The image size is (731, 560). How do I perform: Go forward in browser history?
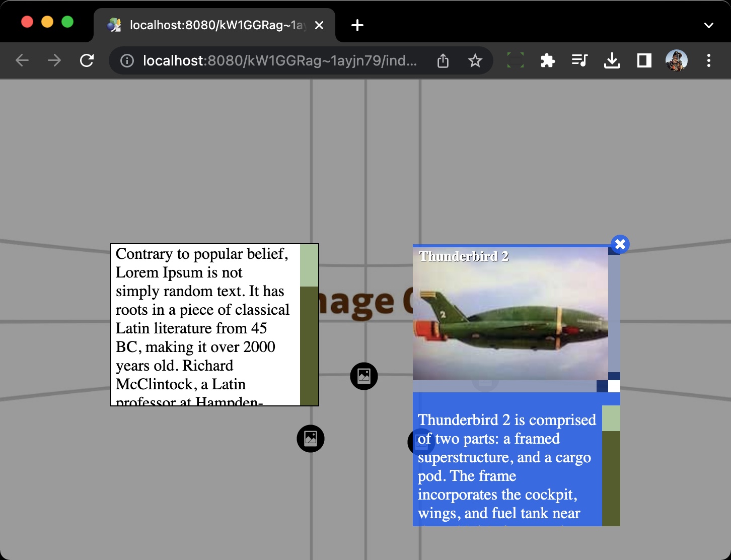click(54, 61)
